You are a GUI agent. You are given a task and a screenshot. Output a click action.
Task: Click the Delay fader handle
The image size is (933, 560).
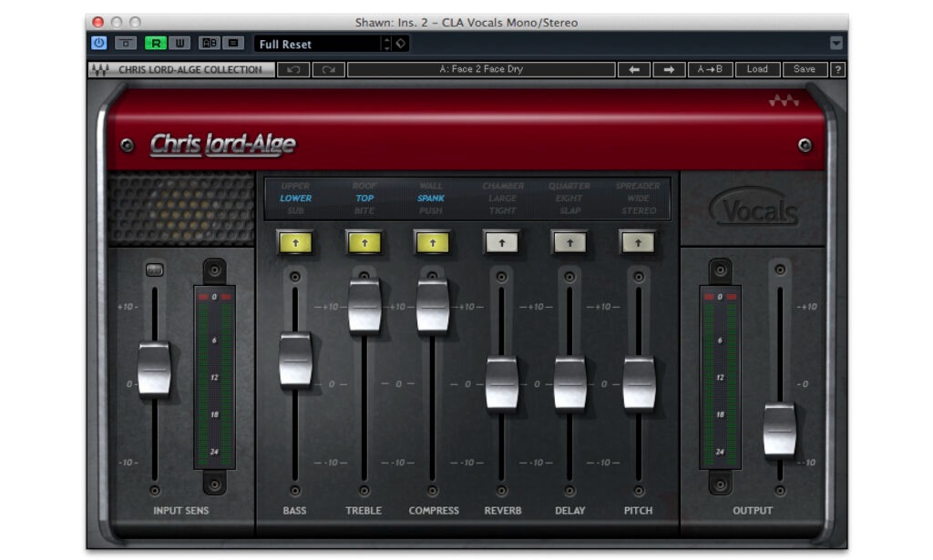tap(570, 382)
